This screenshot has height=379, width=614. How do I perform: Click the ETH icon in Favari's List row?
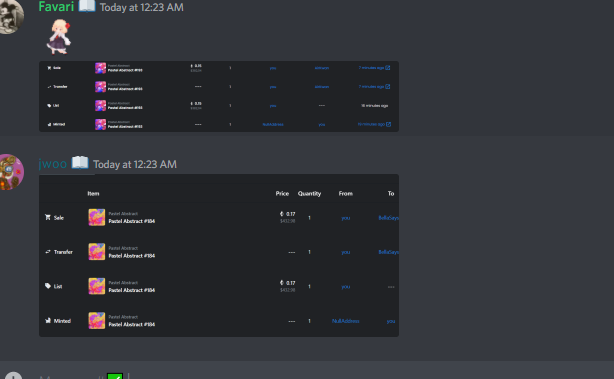click(191, 103)
